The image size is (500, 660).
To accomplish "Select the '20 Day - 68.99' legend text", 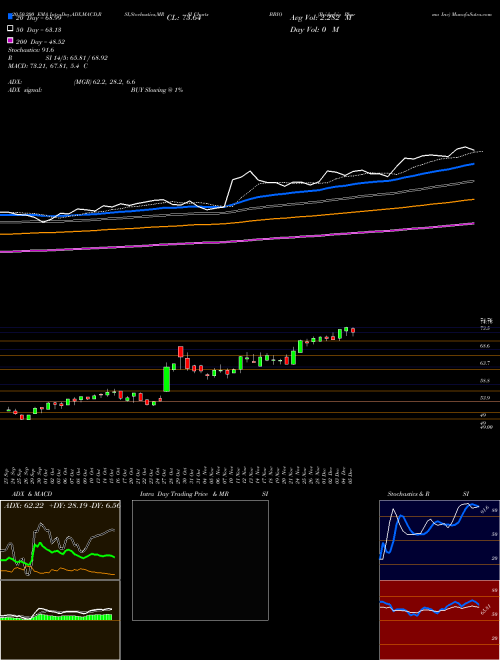I will [x=39, y=18].
